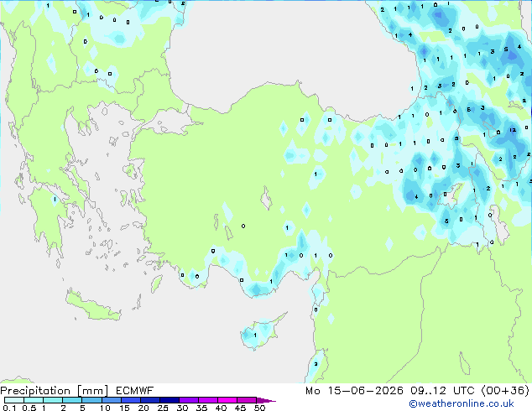Select the 45–50 mm legend swatch
The image size is (532, 411).
pyautogui.click(x=247, y=400)
